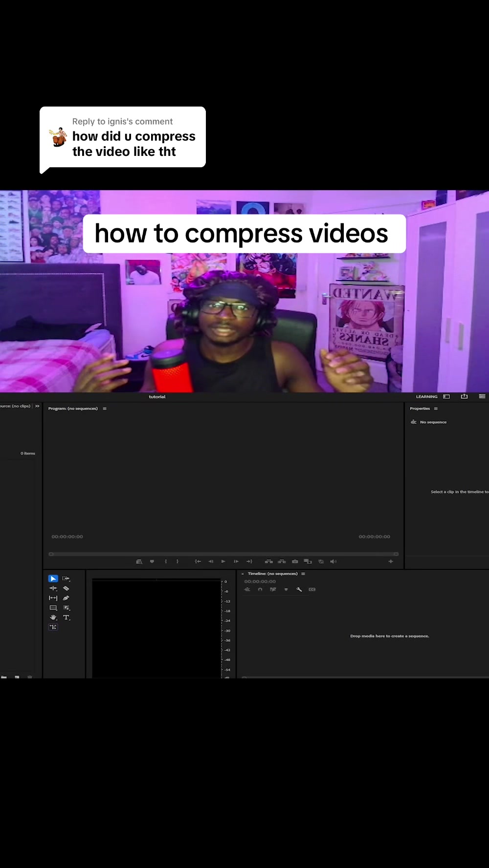The image size is (489, 868).
Task: Open the Button Editor plus icon
Action: pos(391,562)
